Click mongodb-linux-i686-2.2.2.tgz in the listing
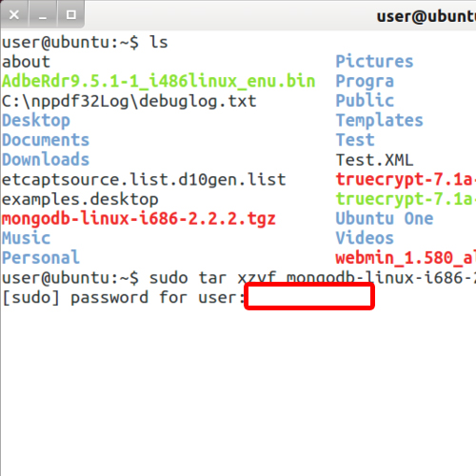 click(139, 219)
